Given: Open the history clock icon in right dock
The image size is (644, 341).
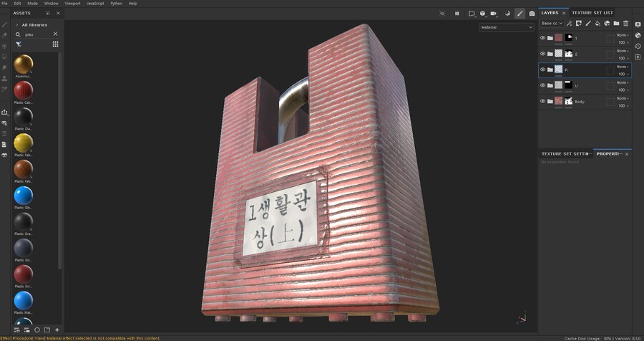Looking at the screenshot, I should click(x=638, y=46).
